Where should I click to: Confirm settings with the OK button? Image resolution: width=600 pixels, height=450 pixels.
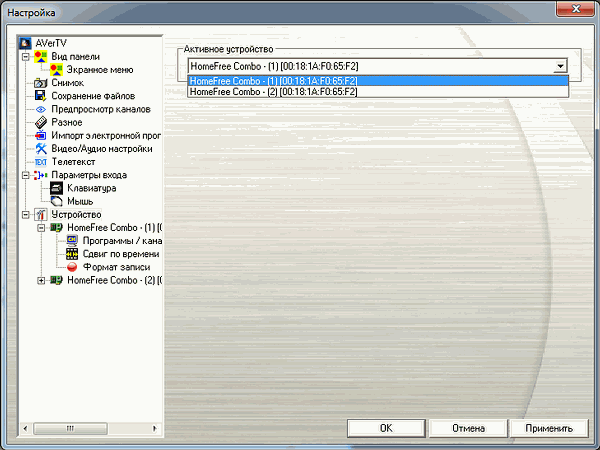click(386, 428)
